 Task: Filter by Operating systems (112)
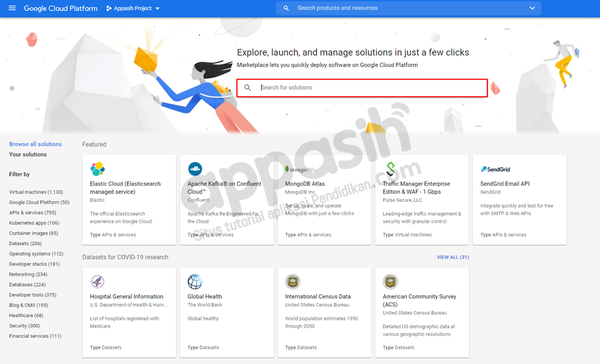click(x=36, y=254)
